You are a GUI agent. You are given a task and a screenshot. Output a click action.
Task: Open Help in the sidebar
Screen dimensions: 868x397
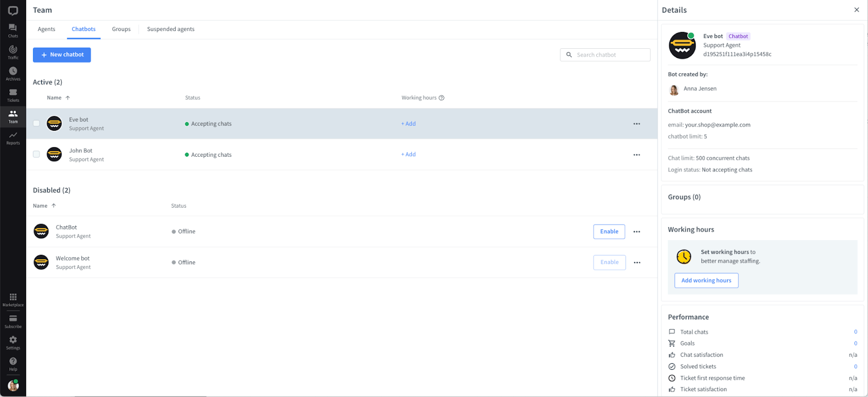(13, 364)
